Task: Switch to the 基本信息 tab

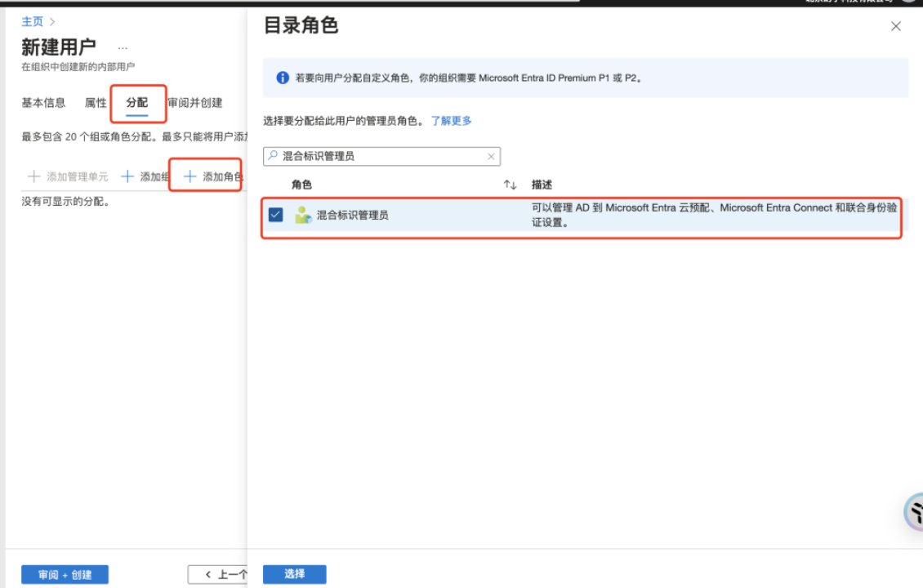Action: tap(43, 103)
